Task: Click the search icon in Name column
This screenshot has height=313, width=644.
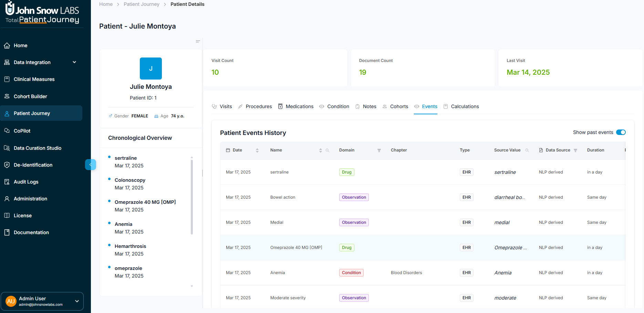Action: click(x=328, y=150)
